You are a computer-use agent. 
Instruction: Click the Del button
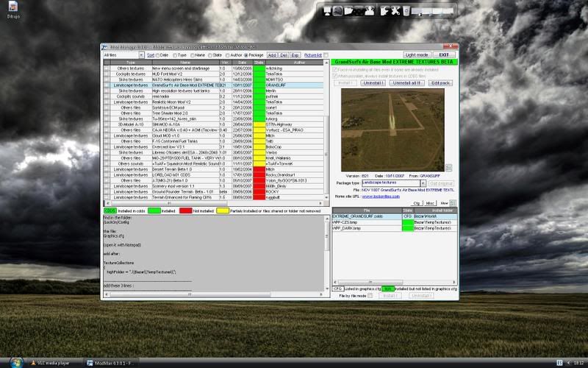coord(284,55)
